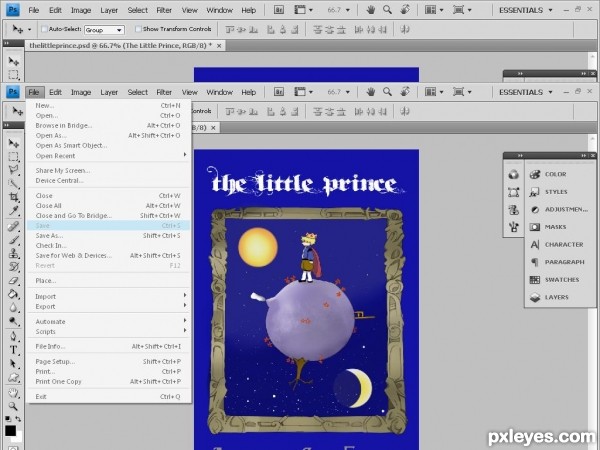Screen dimensions: 600x450
Task: Select the Rectangular Marquee tool in lower toolbox
Action: click(13, 157)
